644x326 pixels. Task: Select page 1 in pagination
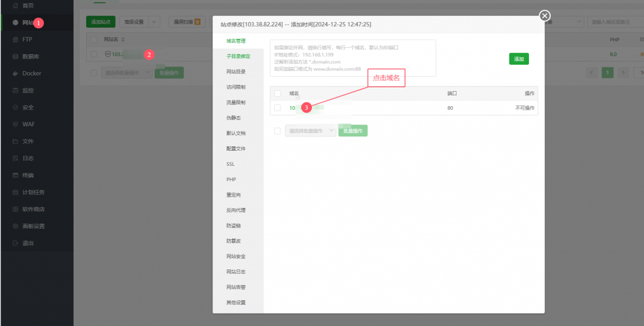608,73
